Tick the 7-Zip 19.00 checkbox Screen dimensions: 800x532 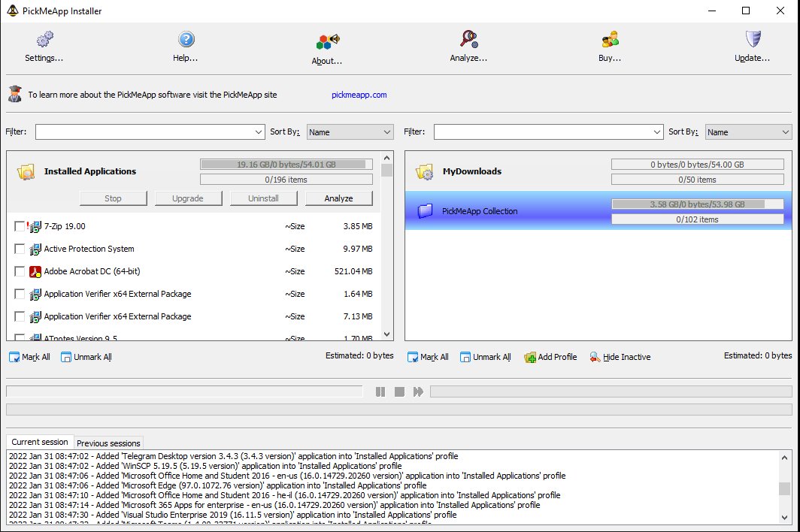point(20,226)
